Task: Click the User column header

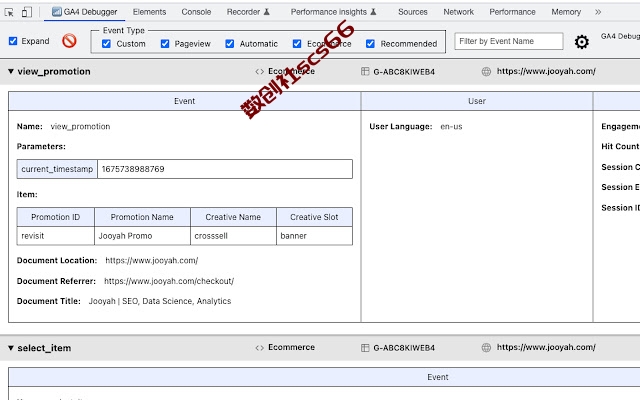Action: pos(477,101)
